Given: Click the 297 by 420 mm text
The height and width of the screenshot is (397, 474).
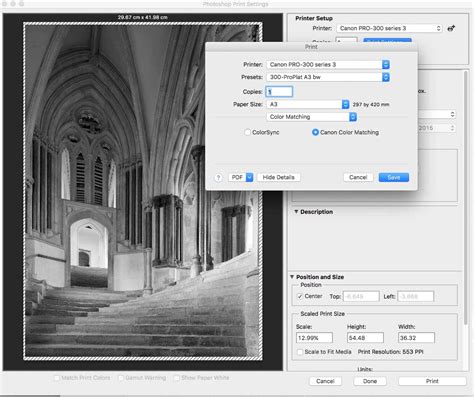Looking at the screenshot, I should pos(371,105).
